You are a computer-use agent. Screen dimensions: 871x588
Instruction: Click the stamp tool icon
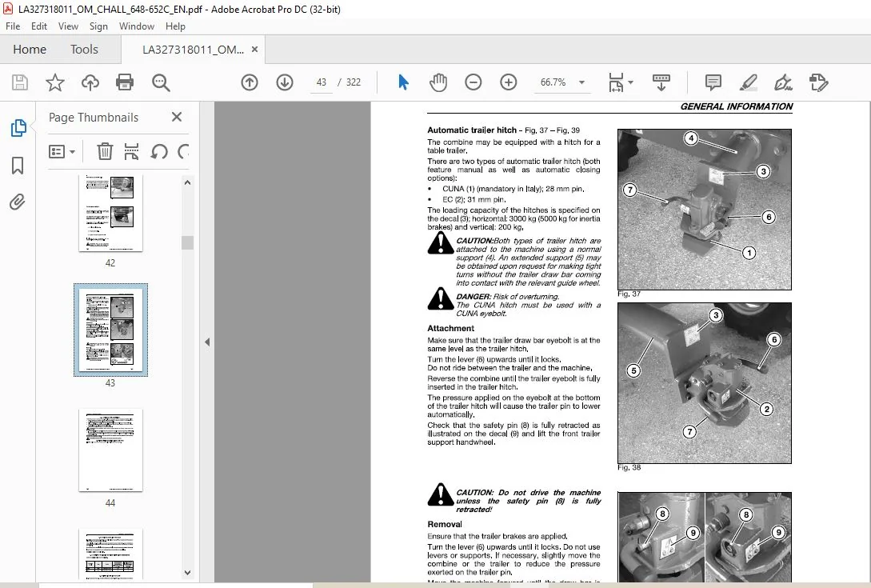[818, 82]
